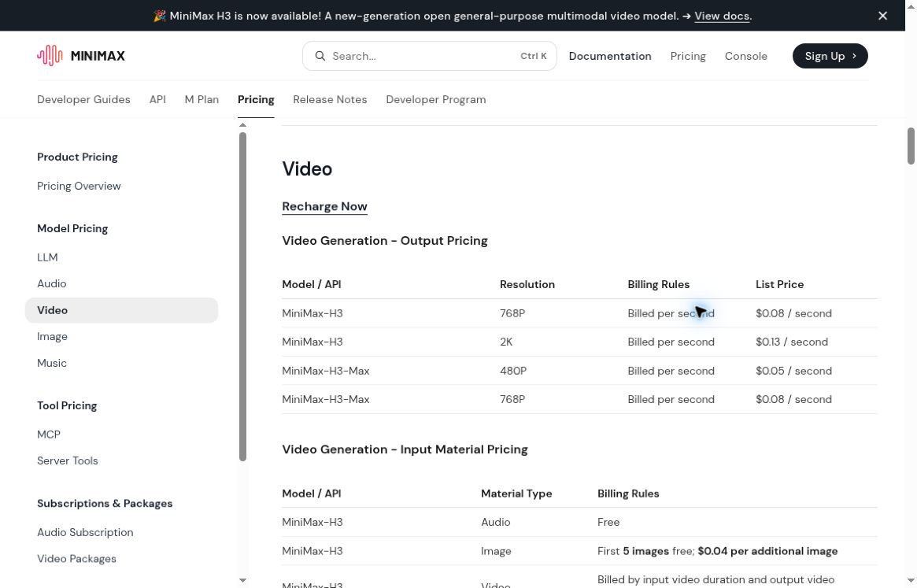The image size is (917, 588).
Task: Open Console in top navigation
Action: [745, 56]
